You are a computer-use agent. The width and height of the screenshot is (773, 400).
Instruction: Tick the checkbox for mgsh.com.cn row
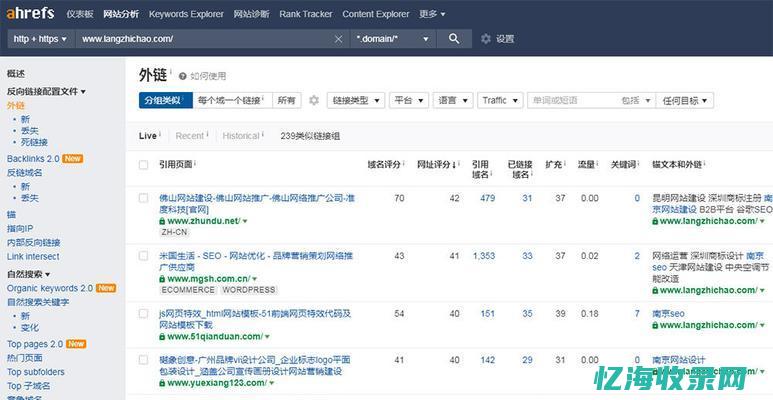point(143,256)
